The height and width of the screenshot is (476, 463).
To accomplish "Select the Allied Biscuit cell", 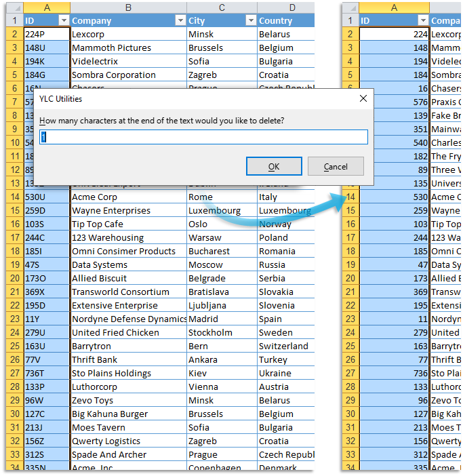I will 129,278.
